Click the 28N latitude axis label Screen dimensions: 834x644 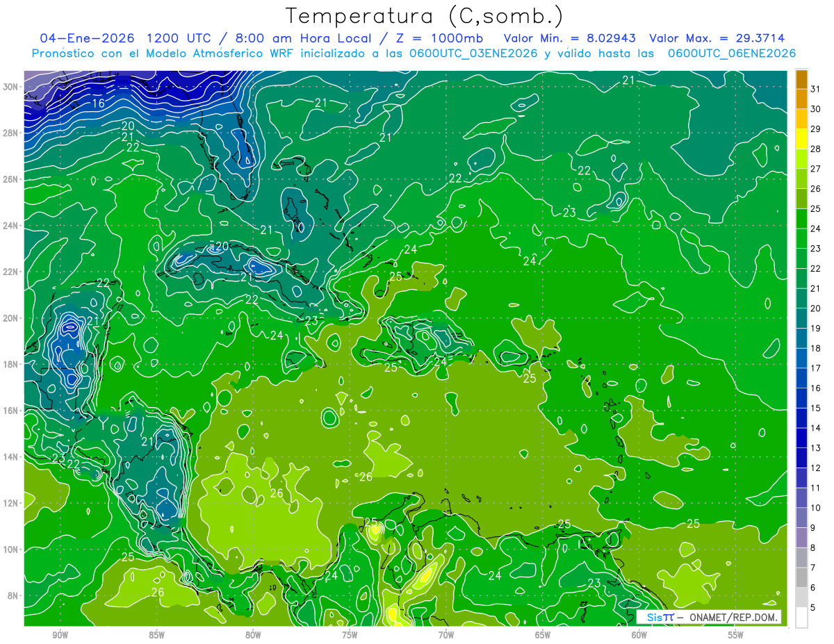(12, 133)
